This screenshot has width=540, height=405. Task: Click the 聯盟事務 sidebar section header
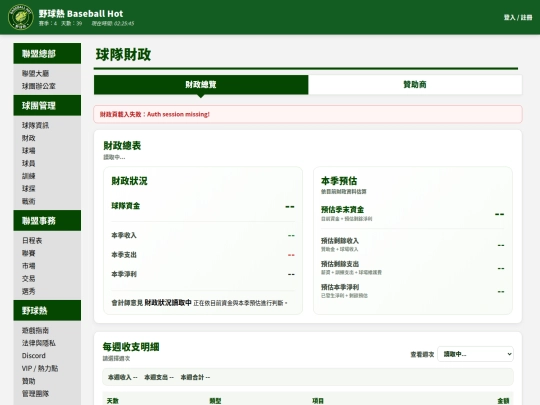point(47,221)
